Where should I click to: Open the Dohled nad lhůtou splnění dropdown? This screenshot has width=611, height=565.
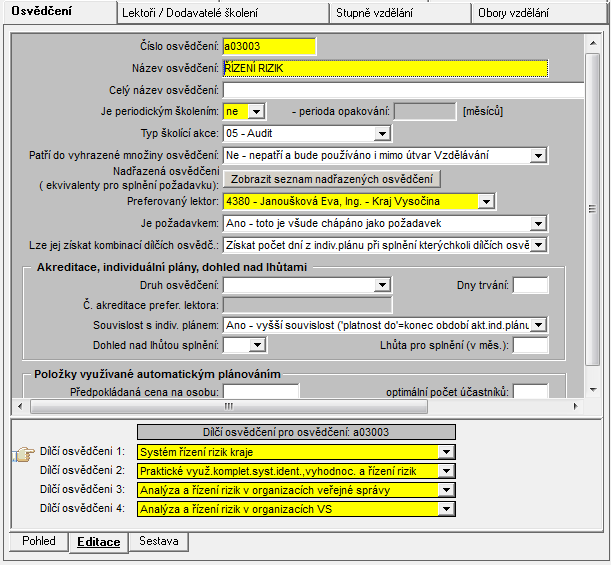point(257,345)
